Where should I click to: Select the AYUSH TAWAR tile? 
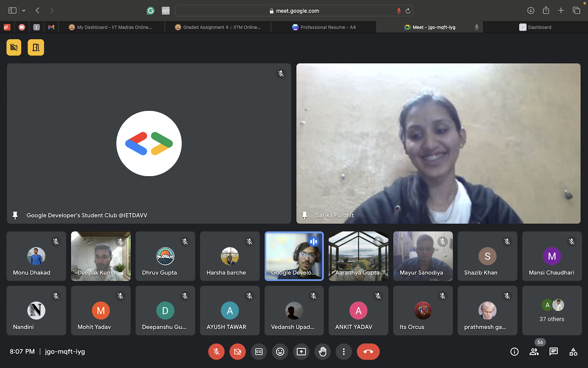pos(230,311)
